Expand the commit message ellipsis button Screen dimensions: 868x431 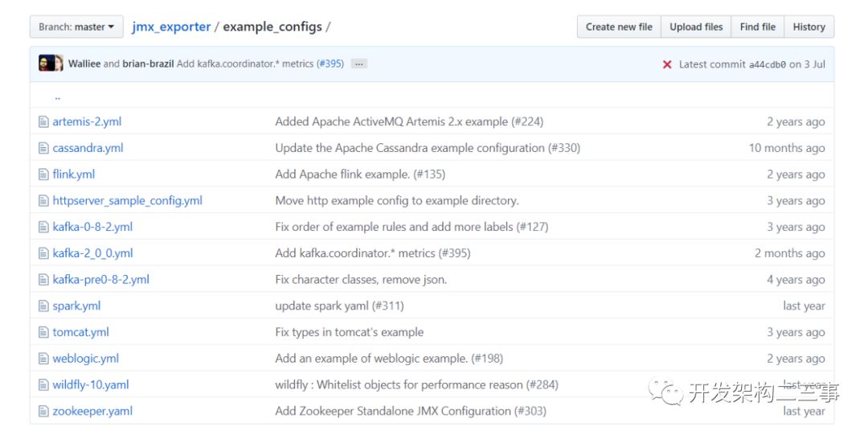(x=359, y=64)
